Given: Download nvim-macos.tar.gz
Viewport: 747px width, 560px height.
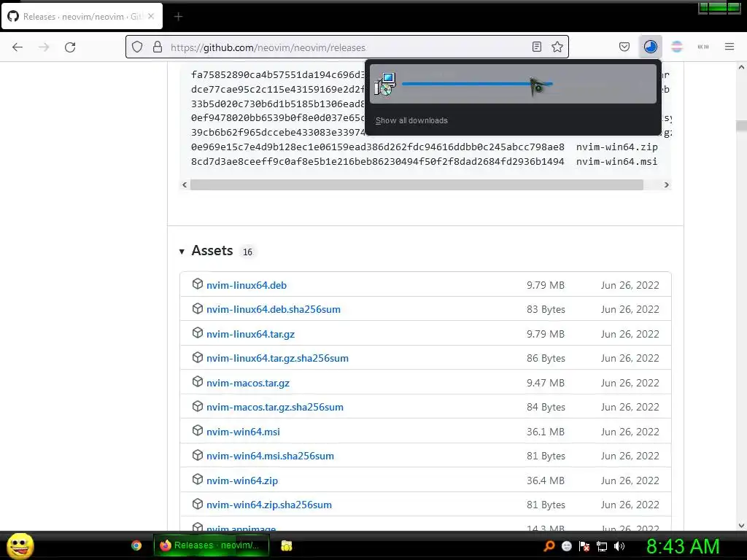Looking at the screenshot, I should 248,383.
